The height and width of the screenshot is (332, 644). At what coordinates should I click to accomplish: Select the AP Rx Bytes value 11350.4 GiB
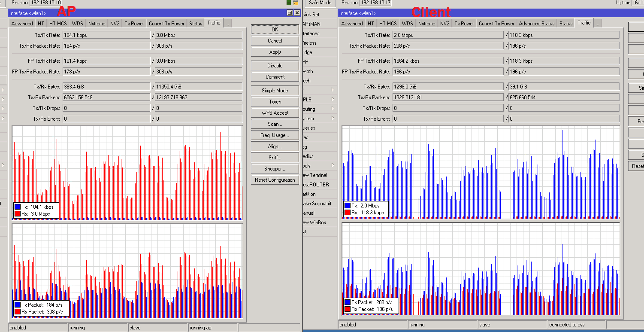click(199, 86)
